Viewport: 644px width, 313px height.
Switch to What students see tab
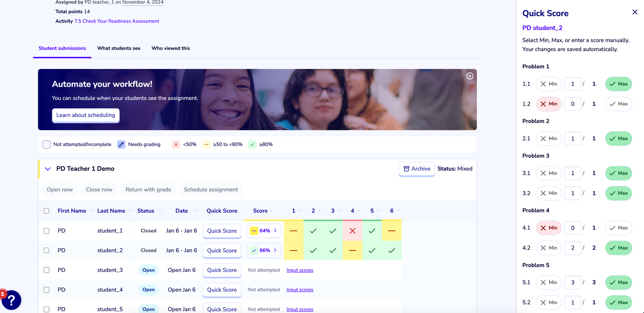coord(119,48)
